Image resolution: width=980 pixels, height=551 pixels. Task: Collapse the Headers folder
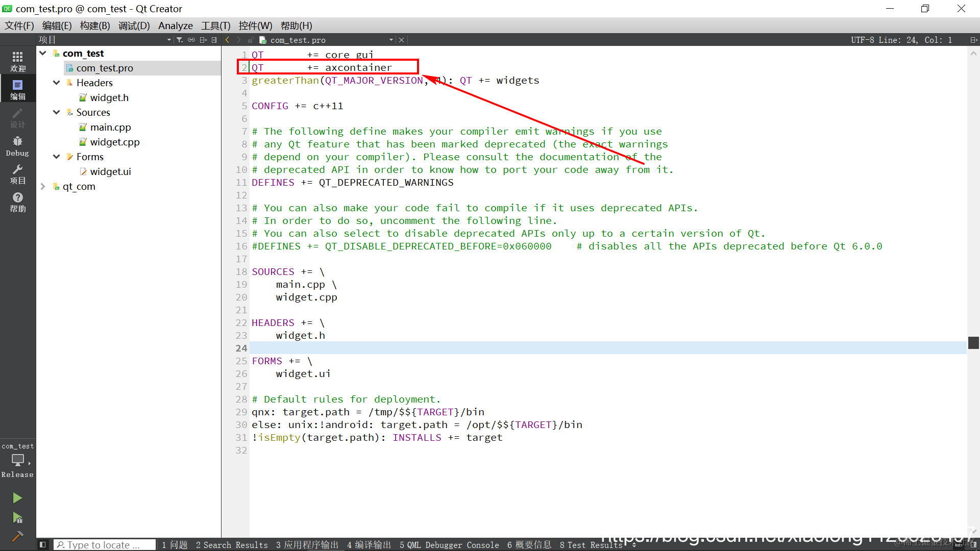57,83
